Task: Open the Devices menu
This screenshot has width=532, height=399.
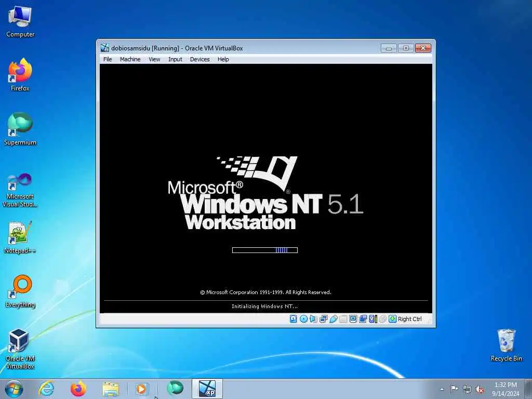Action: coord(200,59)
